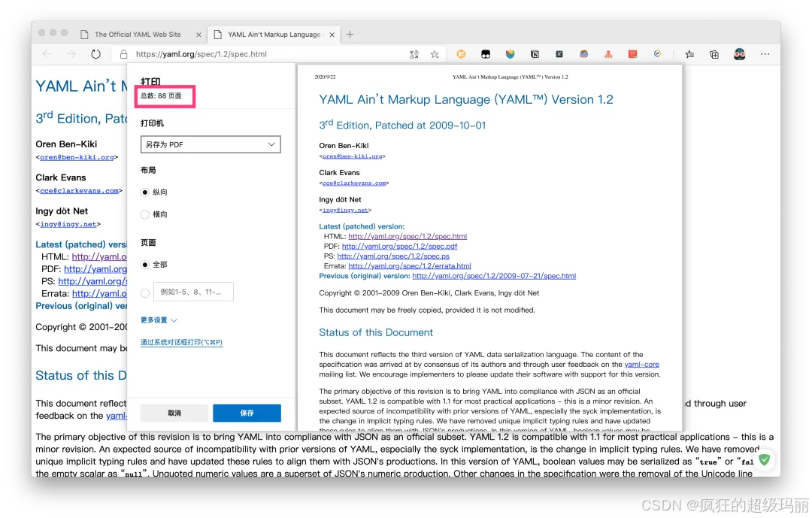The height and width of the screenshot is (518, 812).
Task: Open a new tab with the plus icon
Action: pyautogui.click(x=350, y=34)
